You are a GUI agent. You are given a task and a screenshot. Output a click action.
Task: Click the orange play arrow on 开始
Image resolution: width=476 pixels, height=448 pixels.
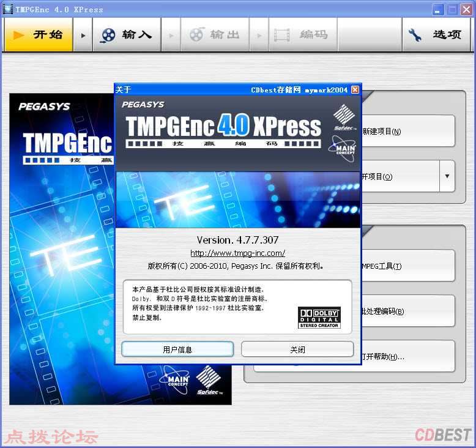[18, 35]
